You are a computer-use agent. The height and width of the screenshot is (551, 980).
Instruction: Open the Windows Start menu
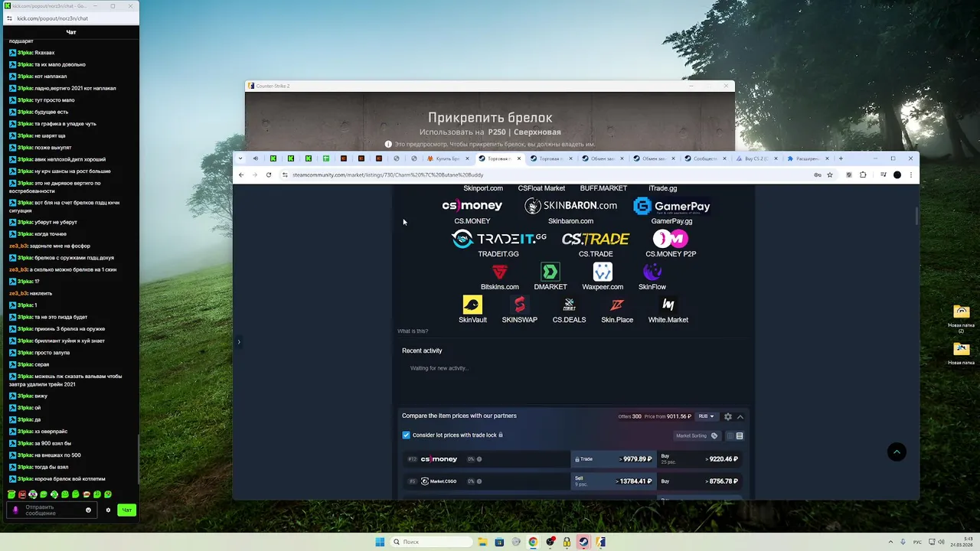(380, 542)
